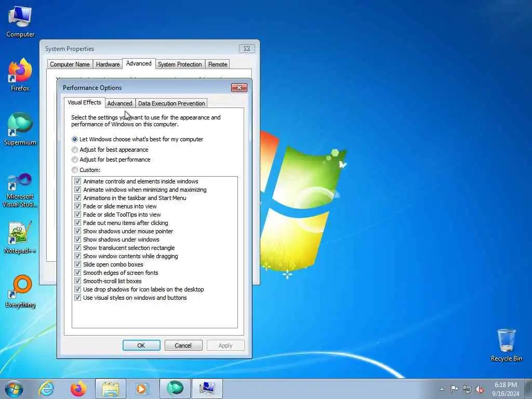Click the System Properties taskbar button

pyautogui.click(x=207, y=389)
